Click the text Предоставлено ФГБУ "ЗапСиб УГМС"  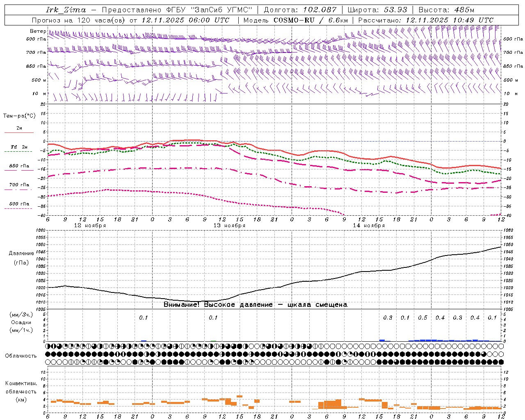(177, 10)
